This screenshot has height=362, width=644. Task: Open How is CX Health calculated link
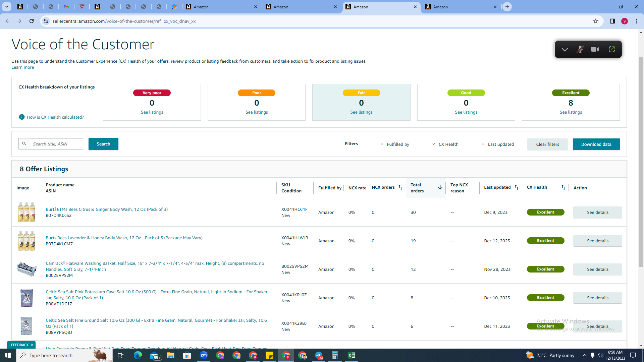click(x=55, y=117)
